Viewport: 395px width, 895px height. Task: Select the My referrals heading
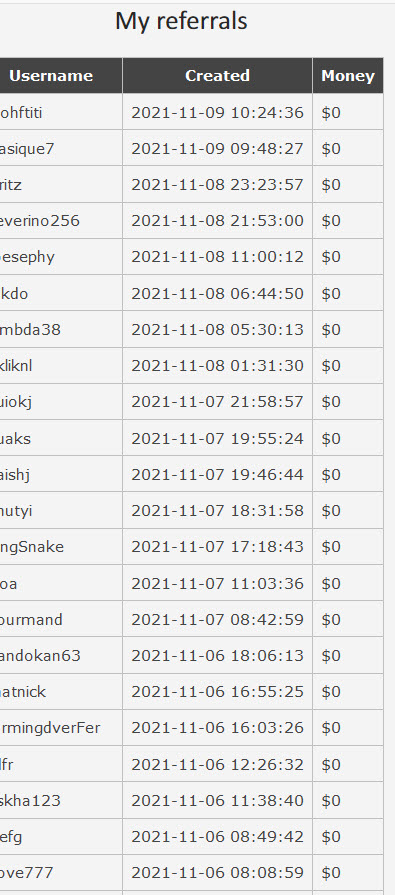click(x=181, y=21)
